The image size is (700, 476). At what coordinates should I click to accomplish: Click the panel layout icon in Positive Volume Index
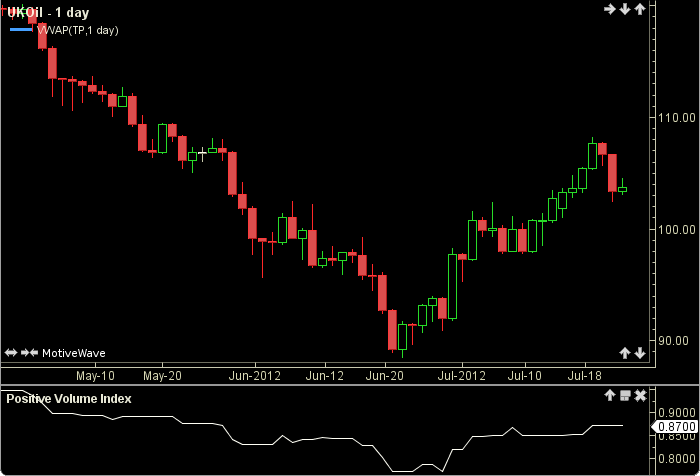tap(625, 395)
